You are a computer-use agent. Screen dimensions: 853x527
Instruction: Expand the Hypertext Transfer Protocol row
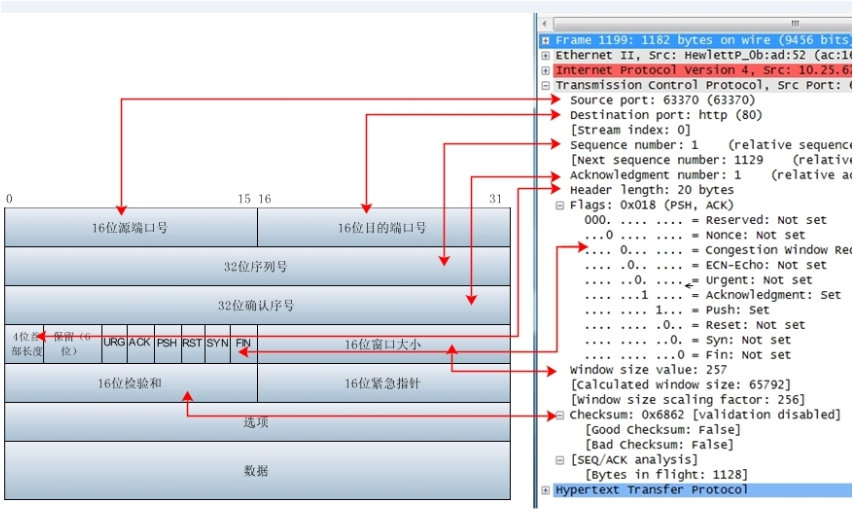pos(545,490)
